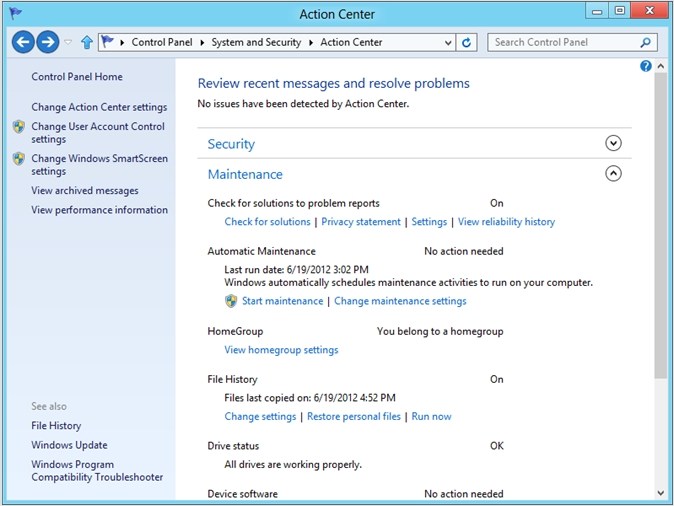Open View reliability history

coord(506,222)
